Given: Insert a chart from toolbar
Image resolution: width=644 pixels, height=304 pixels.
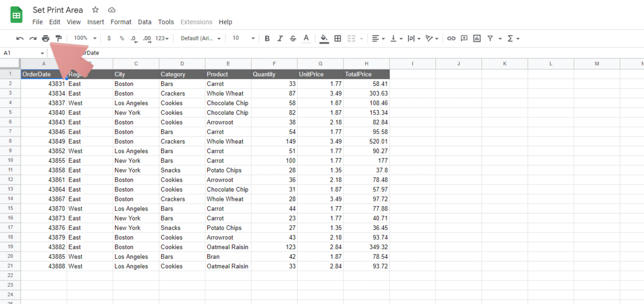Looking at the screenshot, I should point(477,39).
